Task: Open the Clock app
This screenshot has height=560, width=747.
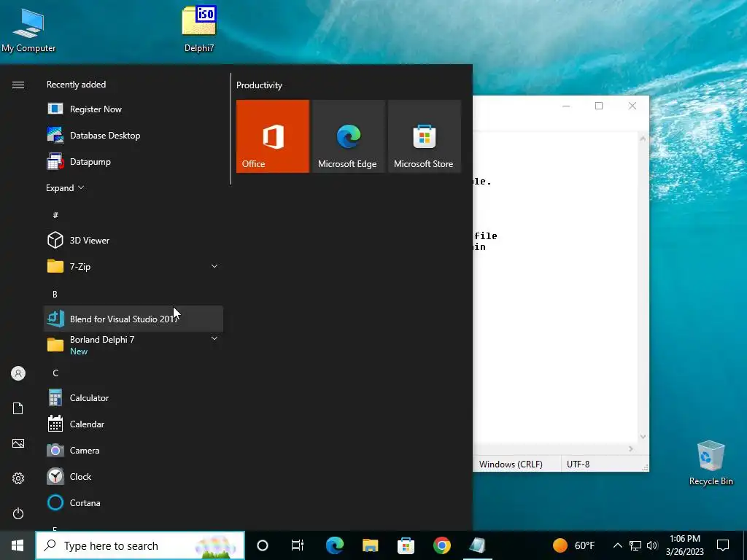Action: 133,476
